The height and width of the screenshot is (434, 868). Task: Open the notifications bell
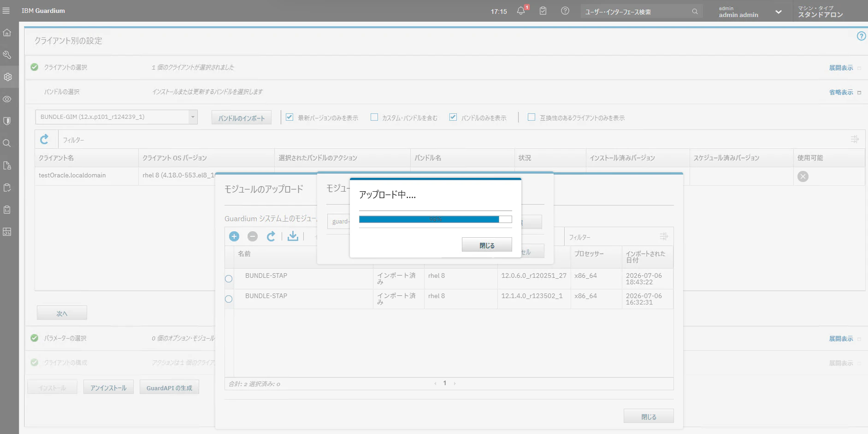pos(521,11)
